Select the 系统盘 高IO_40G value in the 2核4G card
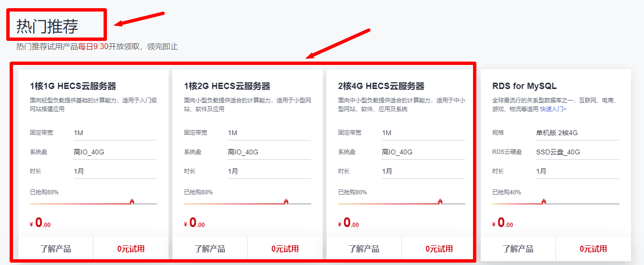 423,152
